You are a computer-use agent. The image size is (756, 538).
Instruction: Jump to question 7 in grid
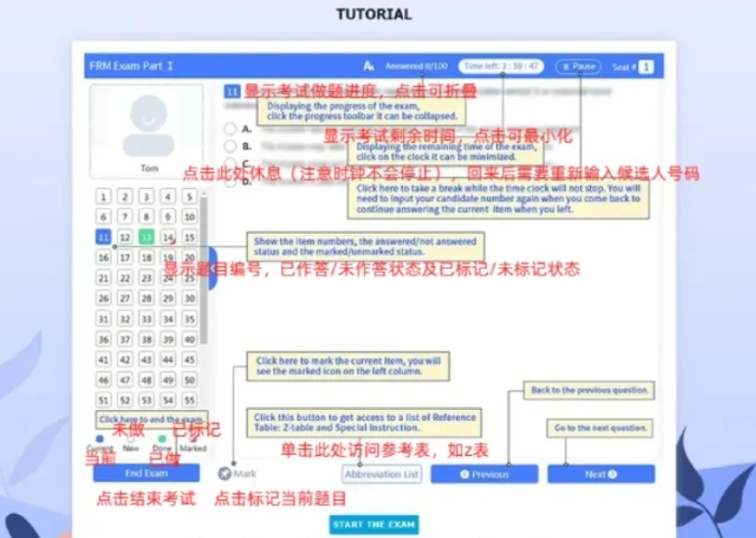pyautogui.click(x=124, y=216)
